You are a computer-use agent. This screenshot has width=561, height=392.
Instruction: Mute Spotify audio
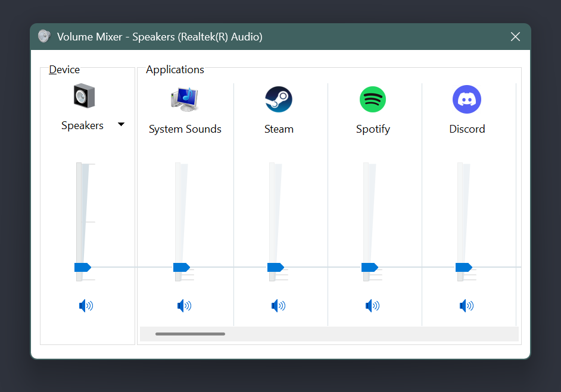point(372,306)
